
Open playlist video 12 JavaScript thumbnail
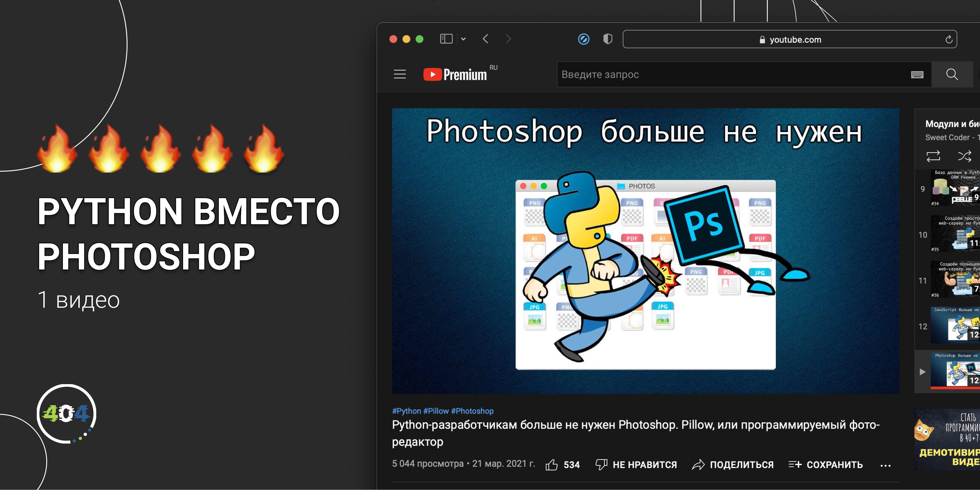click(955, 325)
